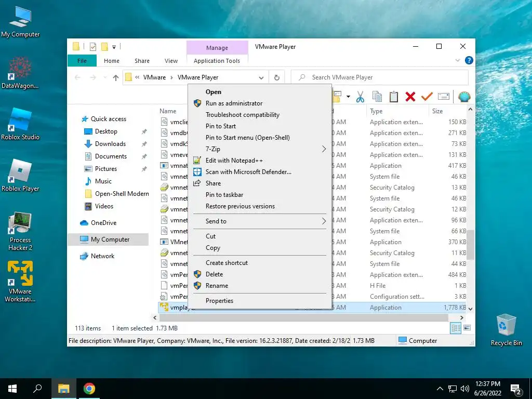Open the Explorer Help question mark icon
Image resolution: width=532 pixels, height=399 pixels.
point(469,60)
